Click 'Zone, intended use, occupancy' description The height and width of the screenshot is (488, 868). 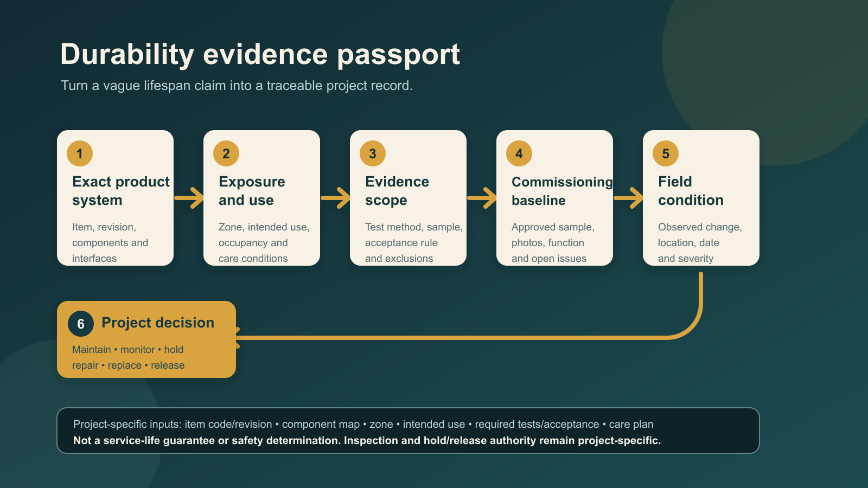(x=264, y=243)
